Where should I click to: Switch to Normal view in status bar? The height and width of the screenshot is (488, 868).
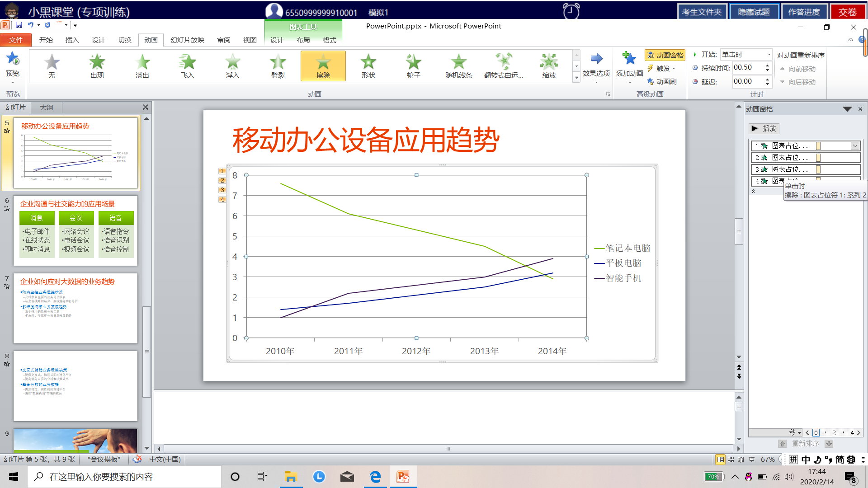coord(721,460)
